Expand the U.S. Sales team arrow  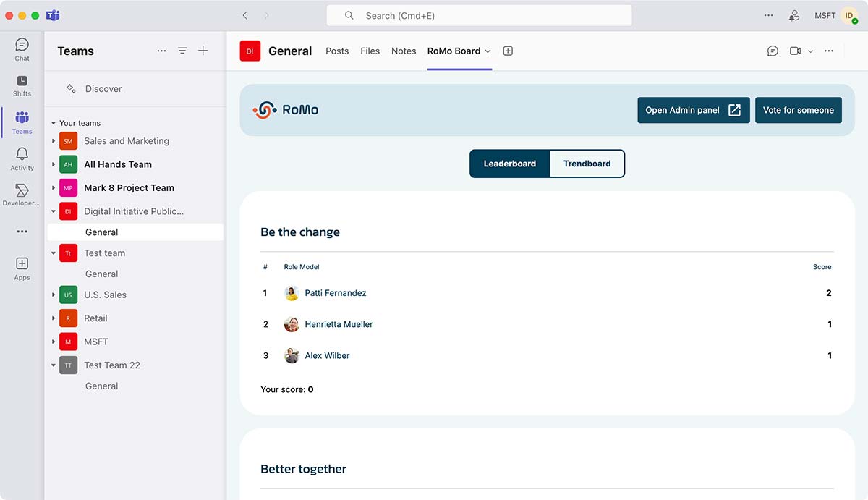pyautogui.click(x=54, y=295)
